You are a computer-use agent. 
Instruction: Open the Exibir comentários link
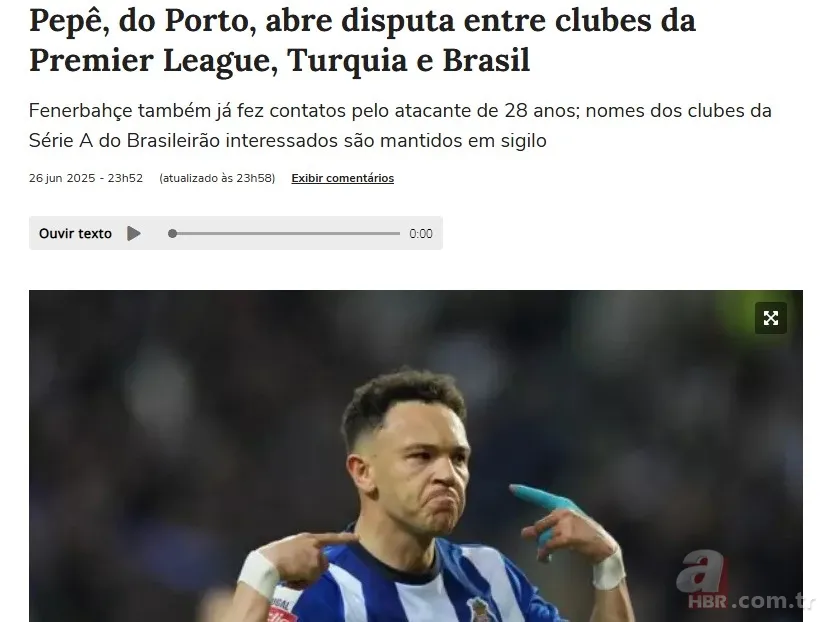[343, 178]
